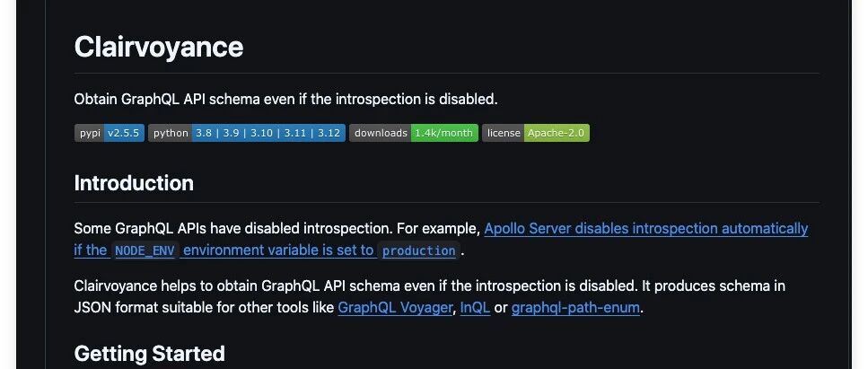The width and height of the screenshot is (868, 369).
Task: Open Apollo Server disables introspection link
Action: pos(646,228)
